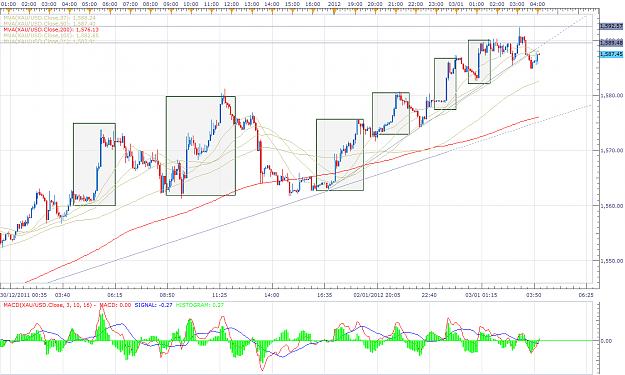This screenshot has height=375, width=625.
Task: Click the 1,560.00 price axis label
Action: 612,206
